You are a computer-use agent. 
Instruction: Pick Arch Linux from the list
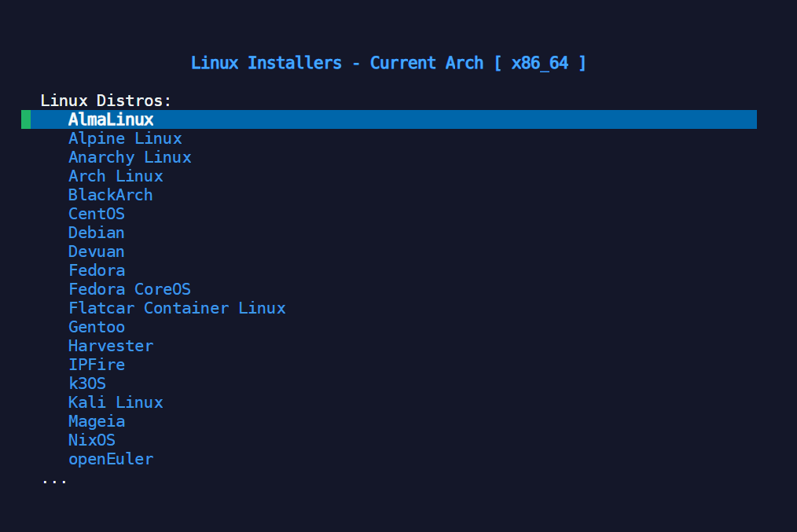click(116, 176)
